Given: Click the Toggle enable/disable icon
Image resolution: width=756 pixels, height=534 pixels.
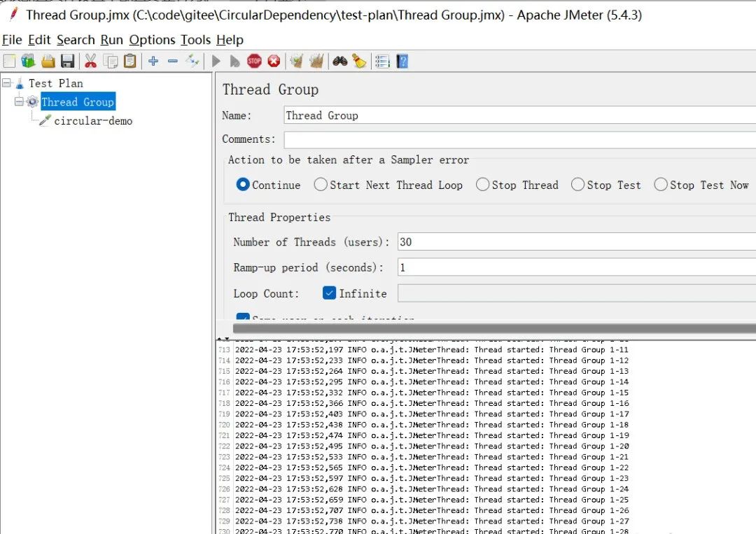Looking at the screenshot, I should 192,61.
